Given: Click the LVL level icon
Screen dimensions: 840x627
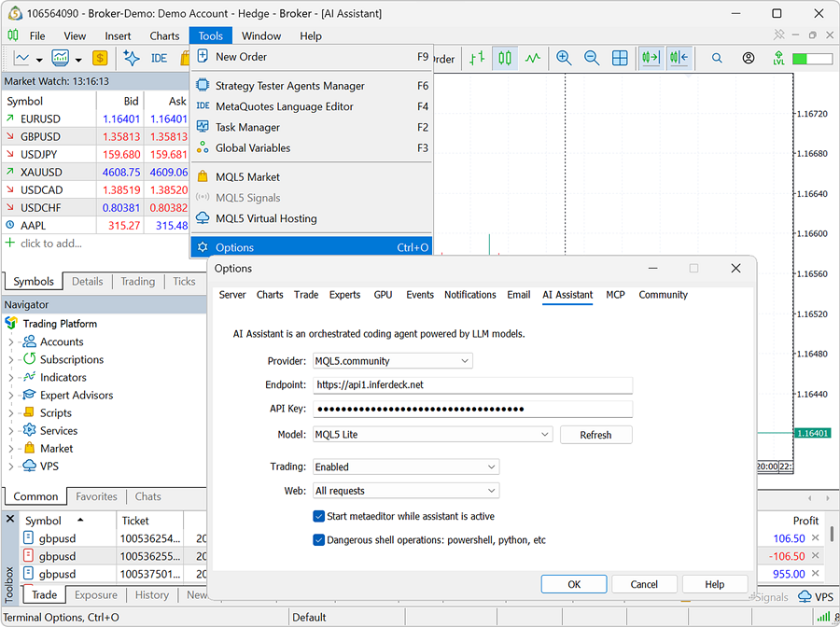Looking at the screenshot, I should tap(779, 58).
